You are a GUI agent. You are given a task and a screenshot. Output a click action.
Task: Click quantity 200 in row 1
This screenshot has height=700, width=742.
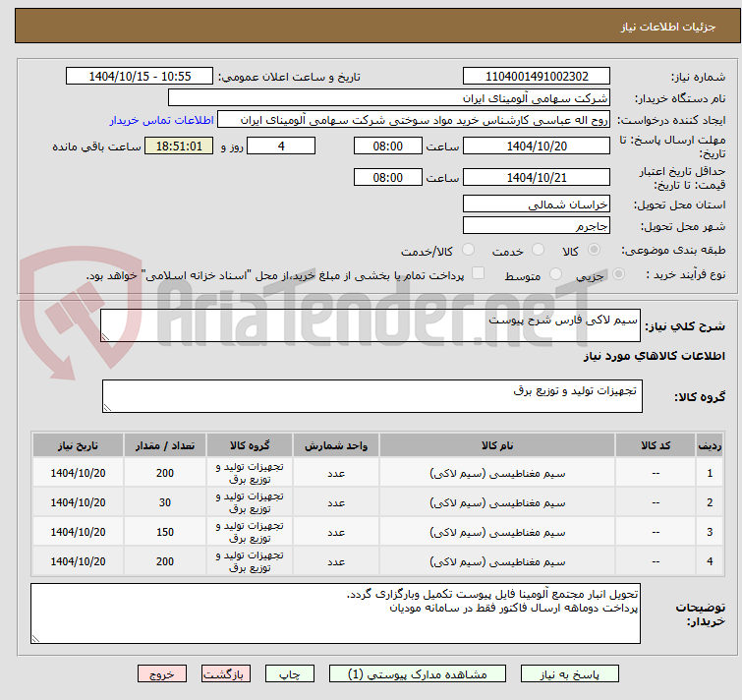165,473
